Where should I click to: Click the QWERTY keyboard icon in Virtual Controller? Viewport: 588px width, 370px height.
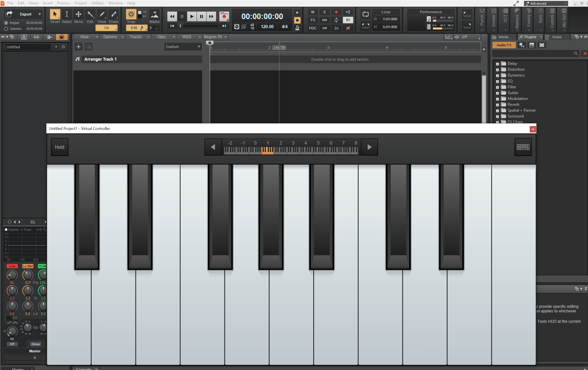(523, 147)
